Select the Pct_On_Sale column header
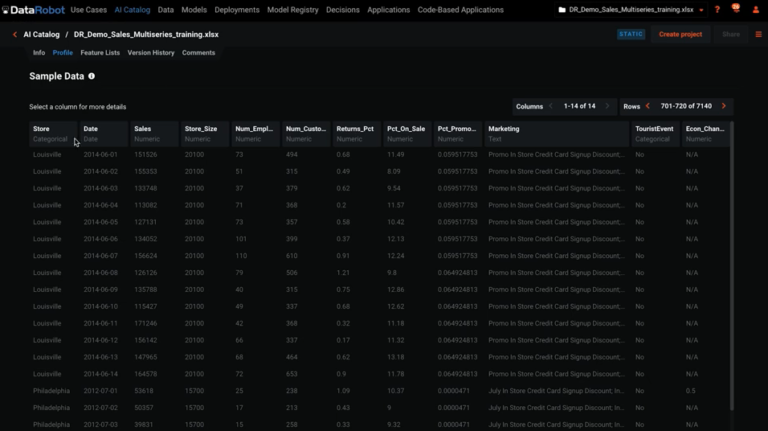The width and height of the screenshot is (768, 431). click(408, 134)
